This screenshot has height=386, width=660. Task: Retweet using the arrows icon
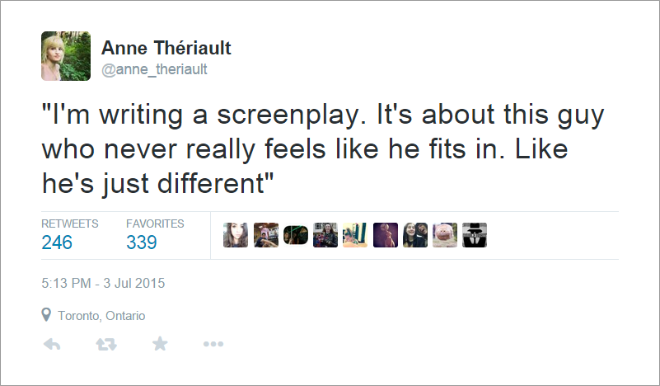click(x=106, y=344)
